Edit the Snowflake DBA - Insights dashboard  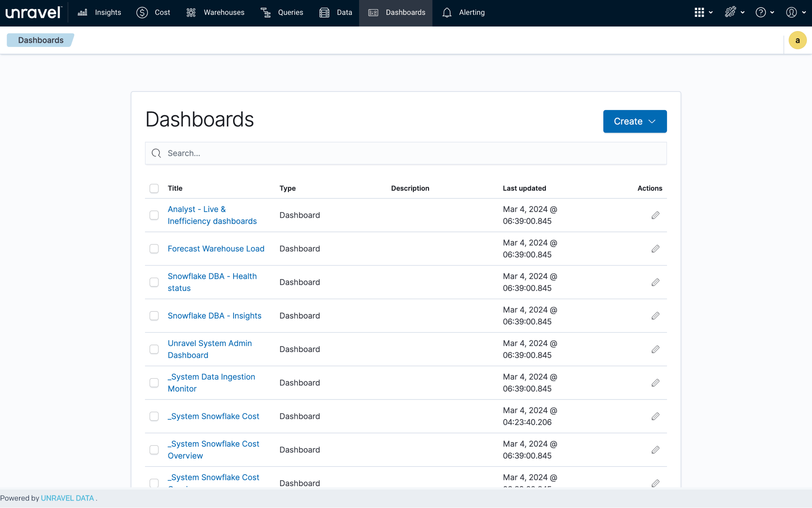(x=655, y=316)
